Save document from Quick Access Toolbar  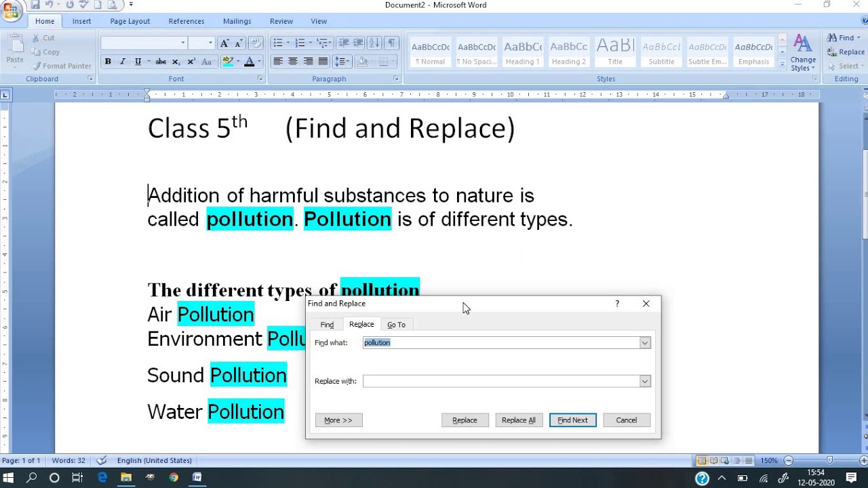(x=35, y=5)
